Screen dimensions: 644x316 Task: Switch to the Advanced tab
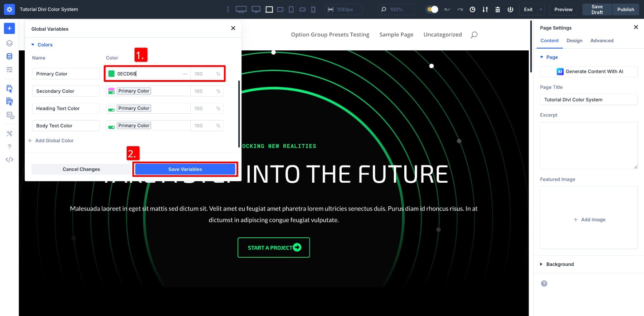click(x=602, y=41)
